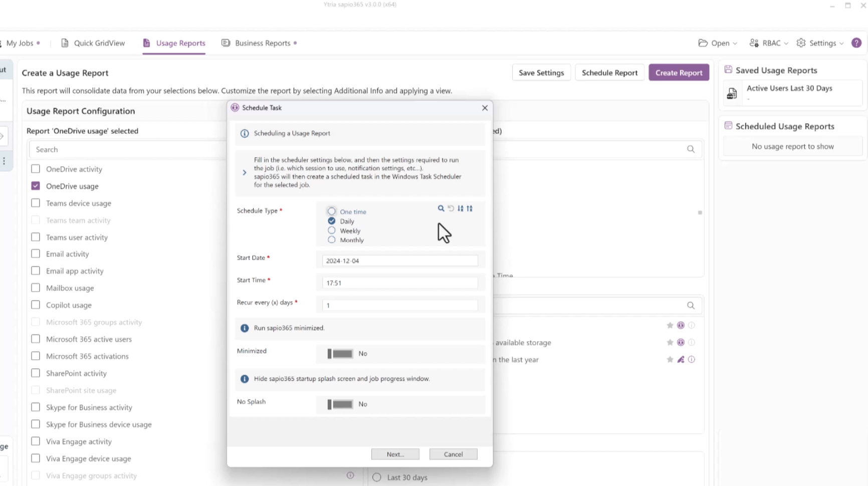Click the sort ascending icon in Schedule Type row
The image size is (868, 486).
click(x=470, y=208)
